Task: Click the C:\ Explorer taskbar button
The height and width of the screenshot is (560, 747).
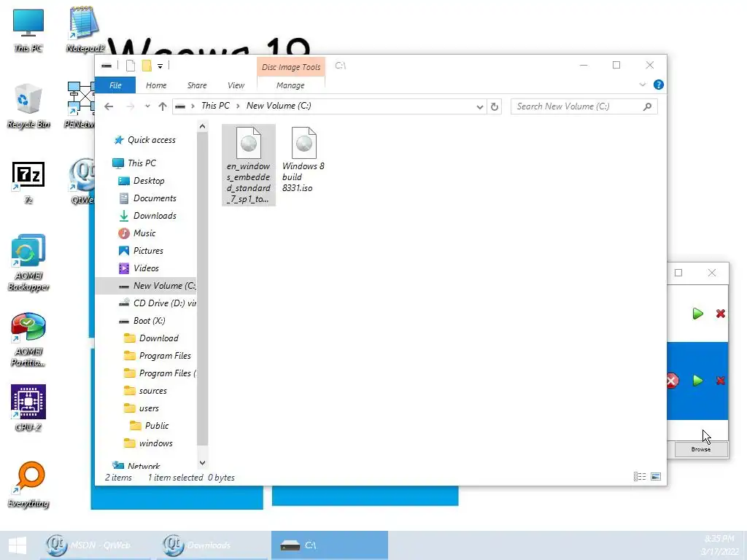Action: [330, 545]
